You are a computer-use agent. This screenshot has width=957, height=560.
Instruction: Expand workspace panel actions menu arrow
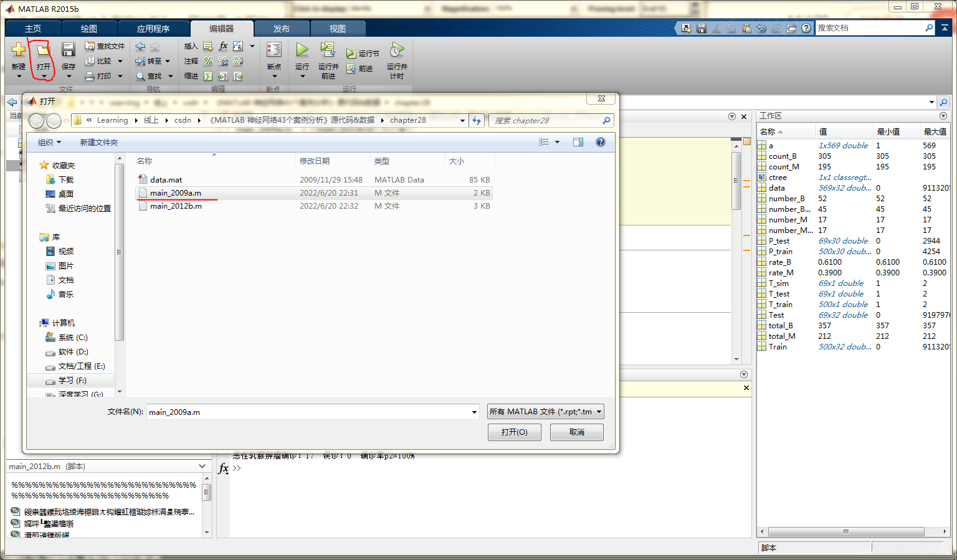click(943, 116)
